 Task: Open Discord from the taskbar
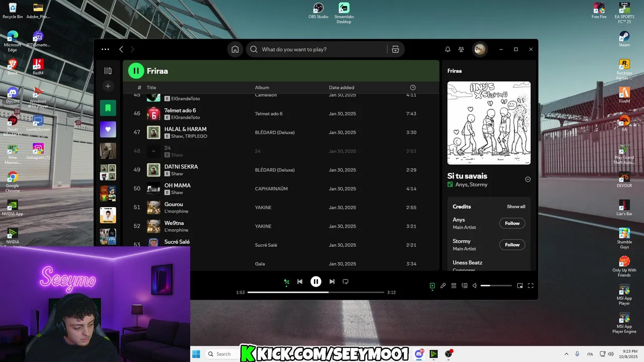(419, 354)
